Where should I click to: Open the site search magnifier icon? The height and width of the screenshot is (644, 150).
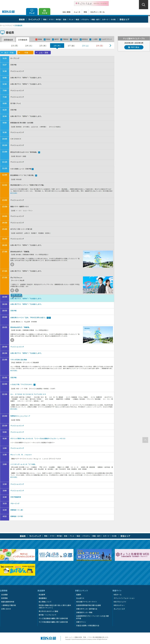[143, 4]
